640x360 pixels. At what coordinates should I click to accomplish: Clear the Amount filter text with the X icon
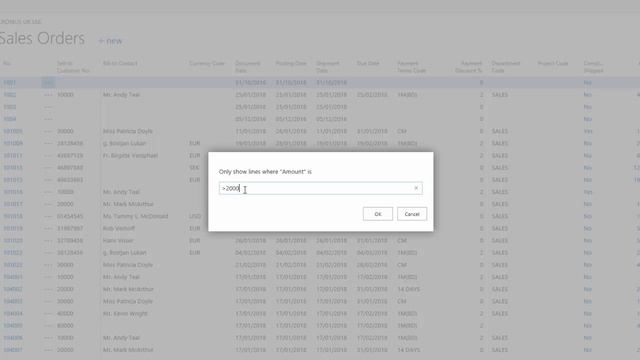[416, 188]
